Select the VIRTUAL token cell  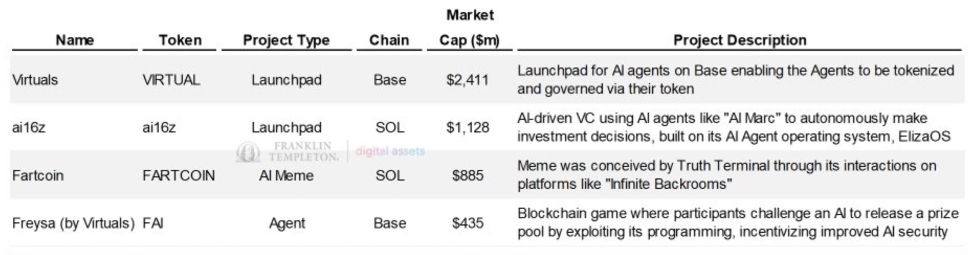coord(171,80)
